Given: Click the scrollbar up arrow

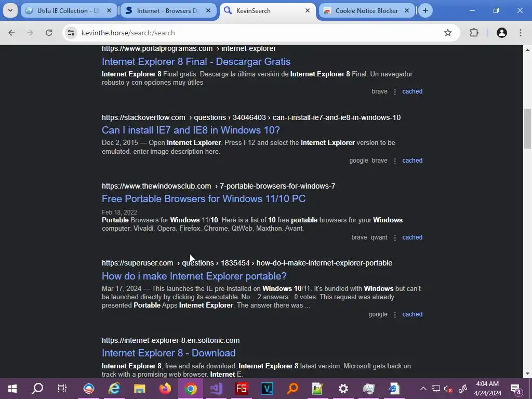Looking at the screenshot, I should click(x=528, y=50).
